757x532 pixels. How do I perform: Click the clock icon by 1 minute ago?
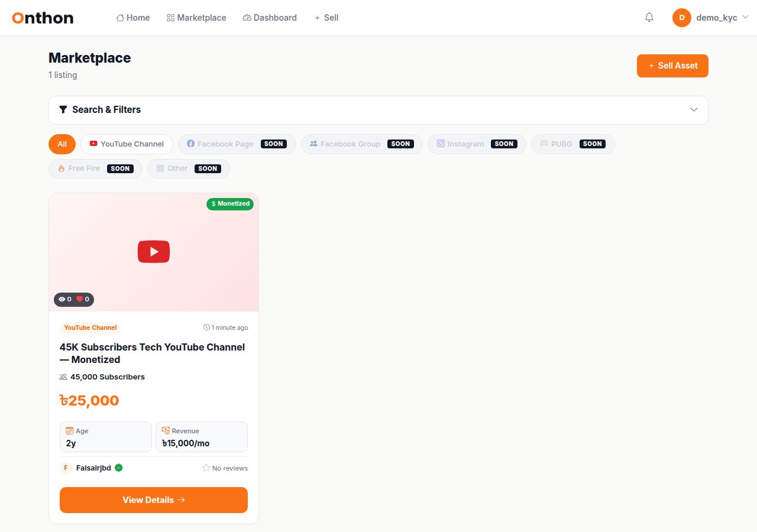pos(206,327)
